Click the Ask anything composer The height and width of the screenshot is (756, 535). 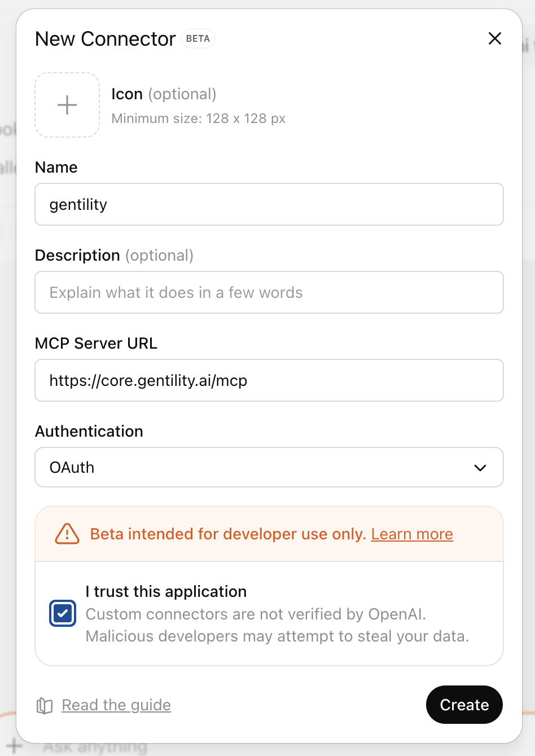(x=96, y=746)
